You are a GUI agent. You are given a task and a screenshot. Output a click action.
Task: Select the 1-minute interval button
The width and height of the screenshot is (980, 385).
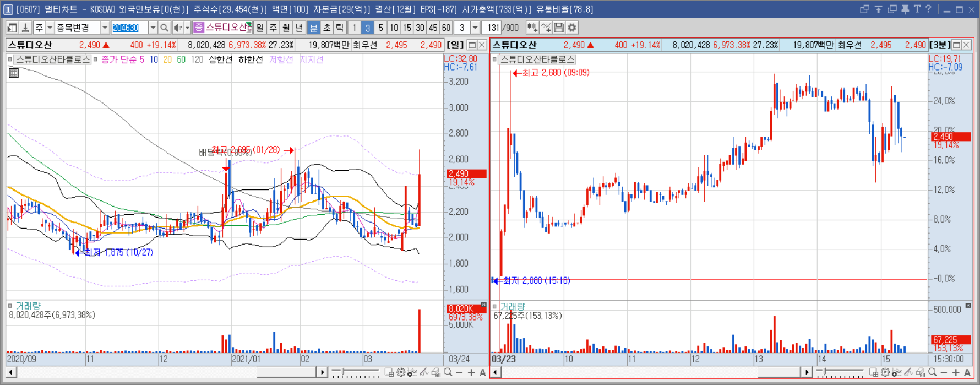355,28
